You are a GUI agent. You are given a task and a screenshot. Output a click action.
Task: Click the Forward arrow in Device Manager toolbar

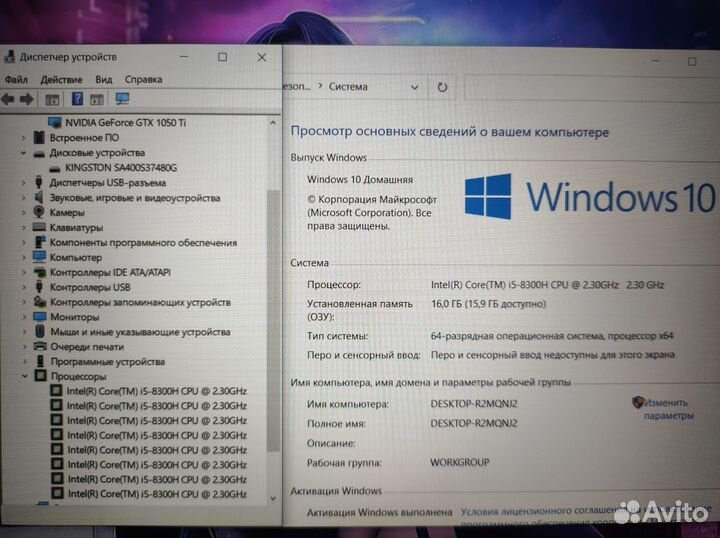pyautogui.click(x=26, y=99)
